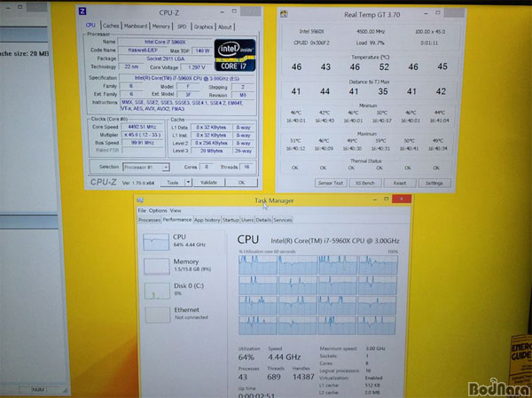
Task: Click the Bus Speed value 99.91 MHz
Action: pyautogui.click(x=142, y=143)
